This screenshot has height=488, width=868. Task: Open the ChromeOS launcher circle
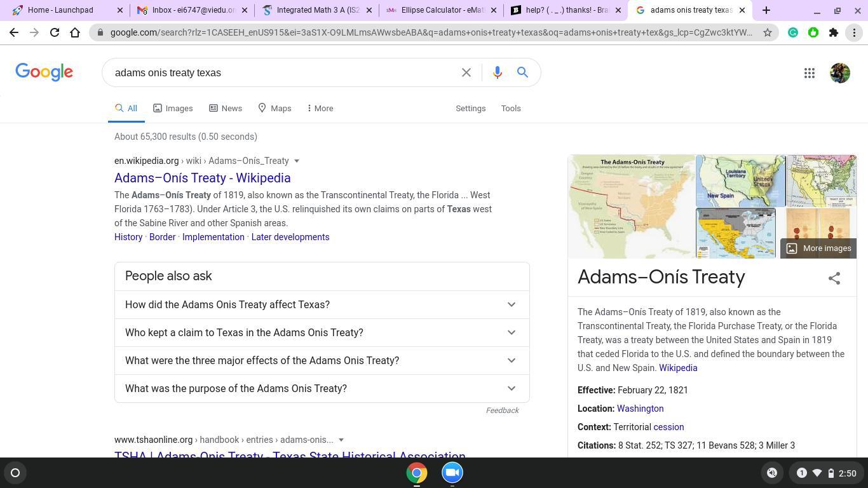click(x=15, y=473)
